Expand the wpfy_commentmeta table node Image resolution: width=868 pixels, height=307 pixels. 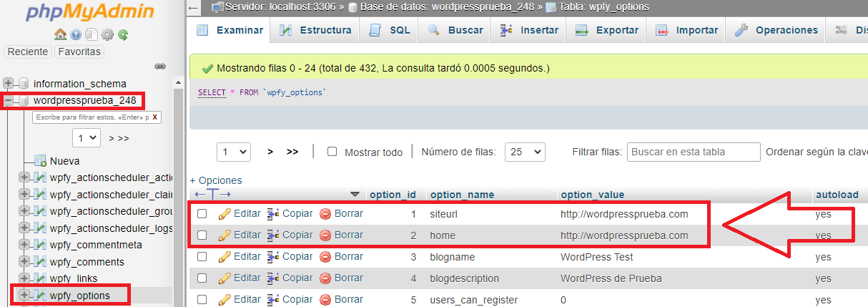[24, 245]
